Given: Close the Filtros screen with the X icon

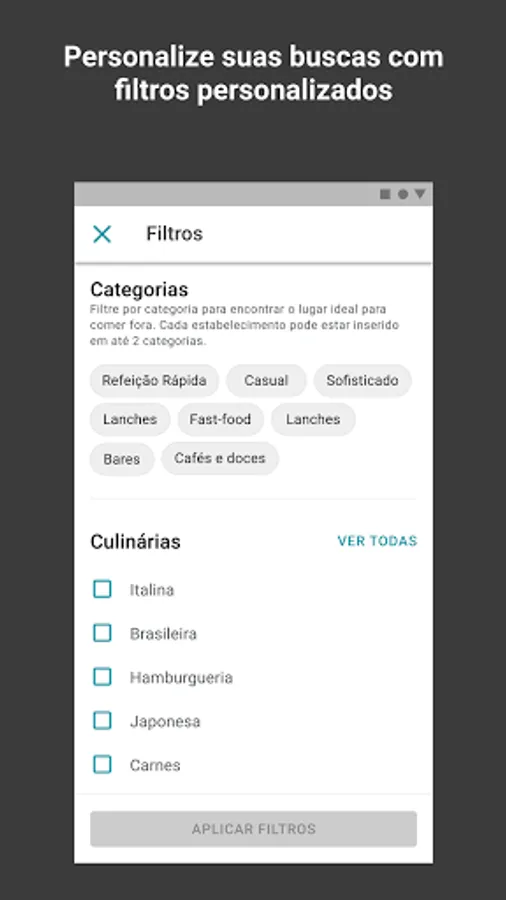Looking at the screenshot, I should click(x=102, y=234).
